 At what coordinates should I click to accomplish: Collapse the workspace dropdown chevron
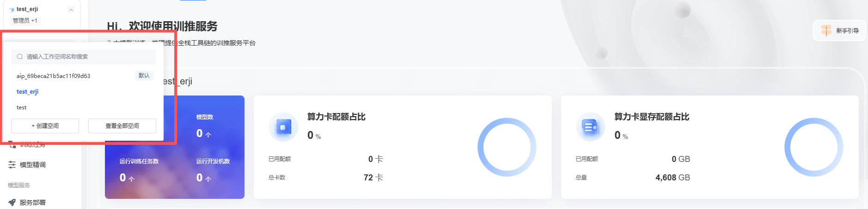(71, 10)
